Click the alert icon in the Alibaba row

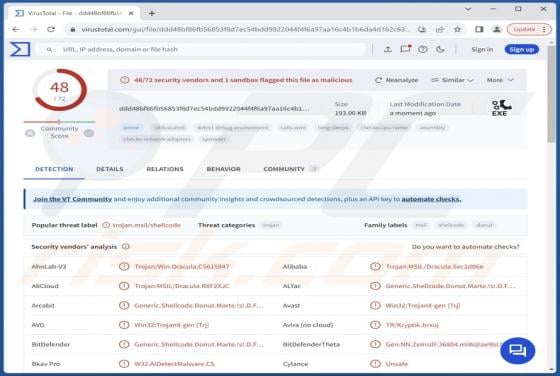tap(375, 266)
